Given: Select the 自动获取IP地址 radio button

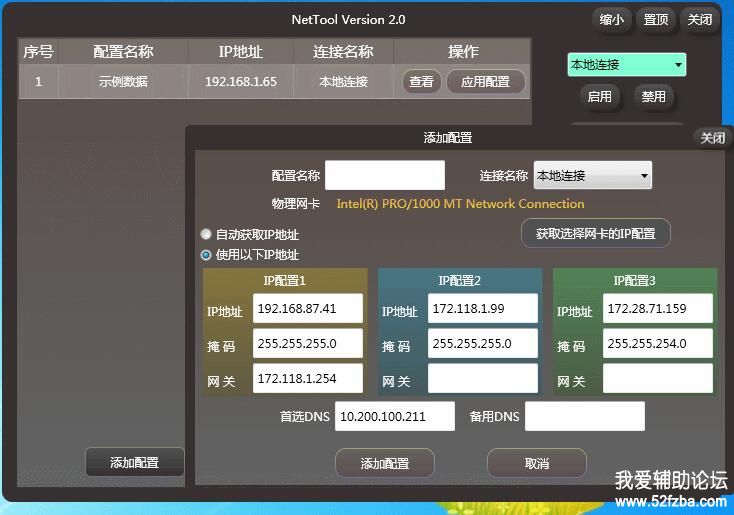Looking at the screenshot, I should 207,235.
